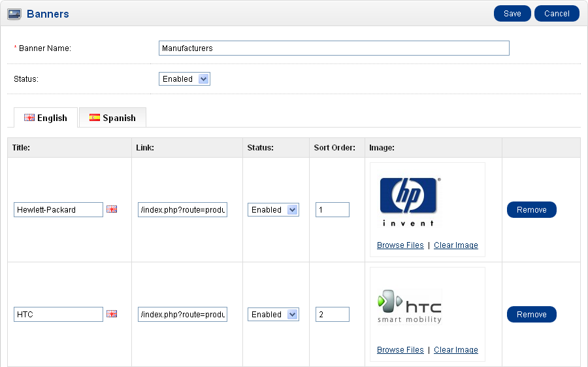This screenshot has width=588, height=367.
Task: Click the Banners heading text
Action: (48, 14)
